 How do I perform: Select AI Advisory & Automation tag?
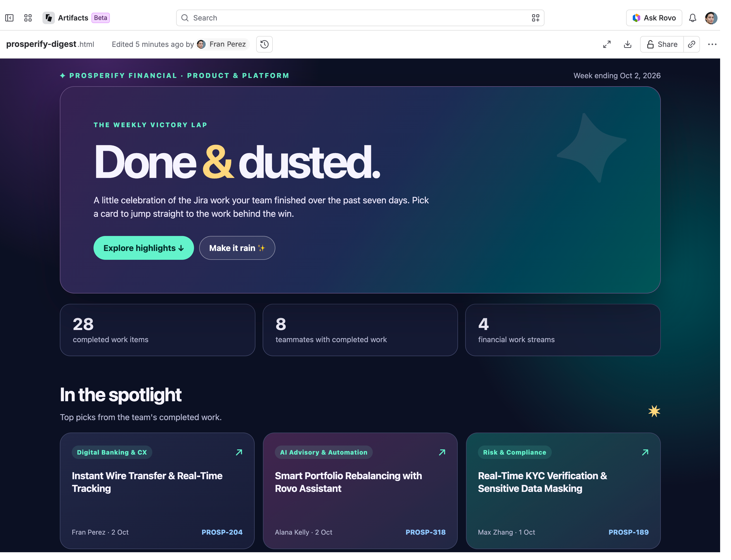pos(324,452)
